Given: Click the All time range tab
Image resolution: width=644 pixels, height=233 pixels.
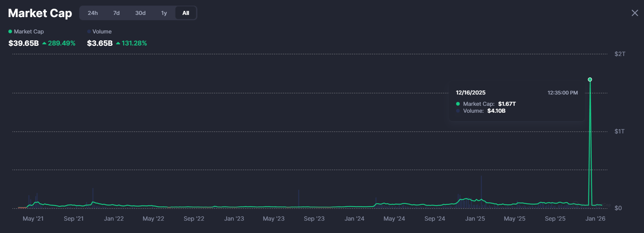Looking at the screenshot, I should pyautogui.click(x=186, y=13).
